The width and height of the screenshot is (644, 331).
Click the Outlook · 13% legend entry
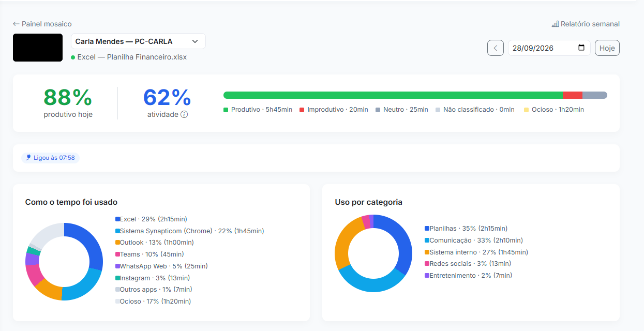155,243
